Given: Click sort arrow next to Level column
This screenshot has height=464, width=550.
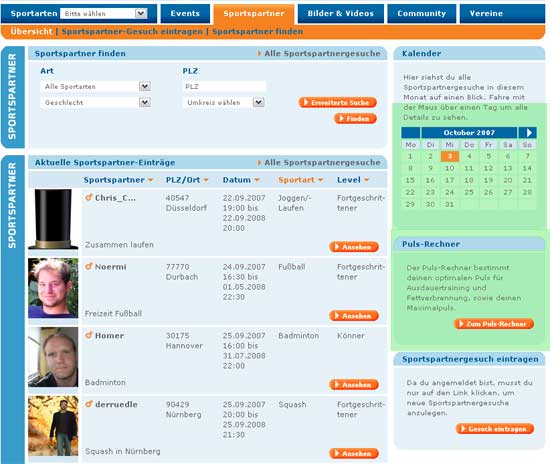Looking at the screenshot, I should pyautogui.click(x=367, y=180).
